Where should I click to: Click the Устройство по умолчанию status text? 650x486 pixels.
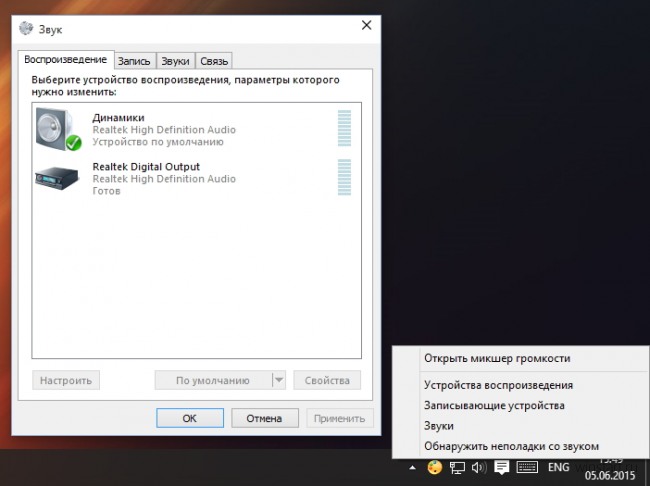click(x=158, y=142)
